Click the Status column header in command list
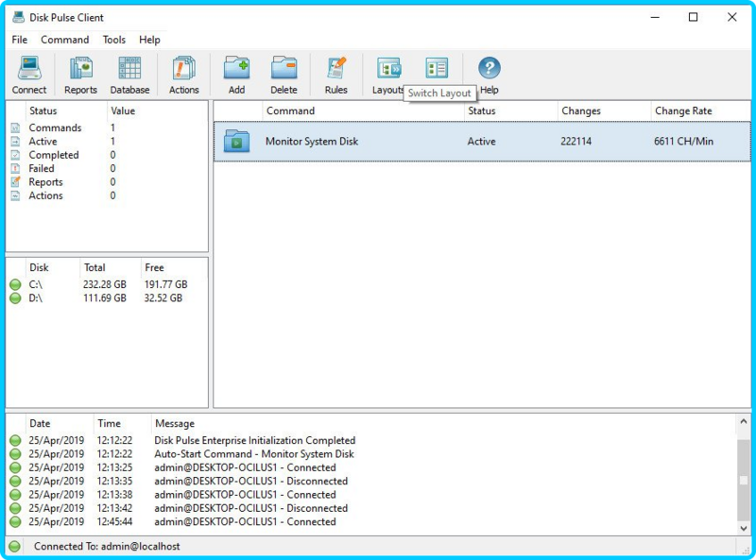The image size is (756, 560). (x=511, y=110)
